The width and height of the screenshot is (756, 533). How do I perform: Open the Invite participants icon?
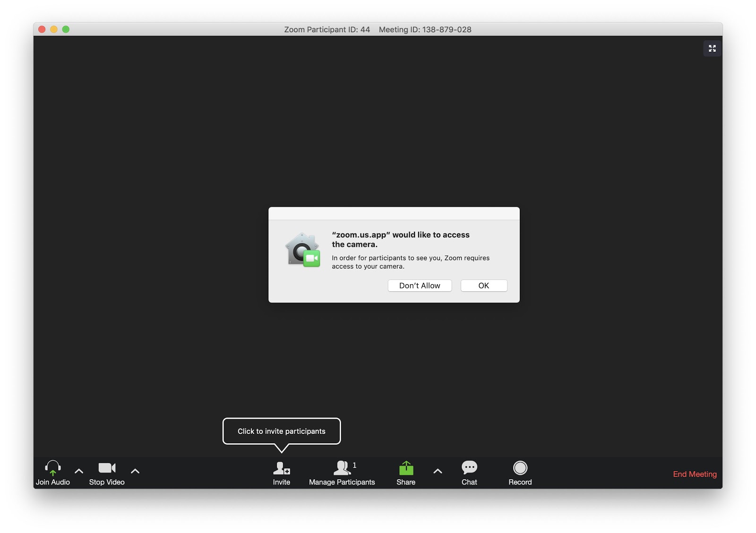[282, 468]
